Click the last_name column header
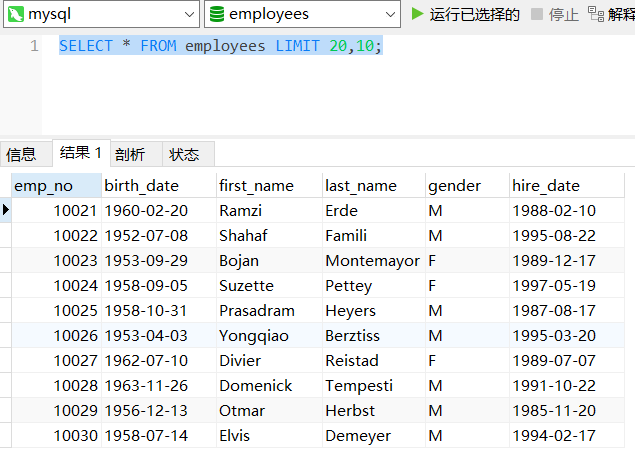Image resolution: width=635 pixels, height=465 pixels. coord(374,186)
